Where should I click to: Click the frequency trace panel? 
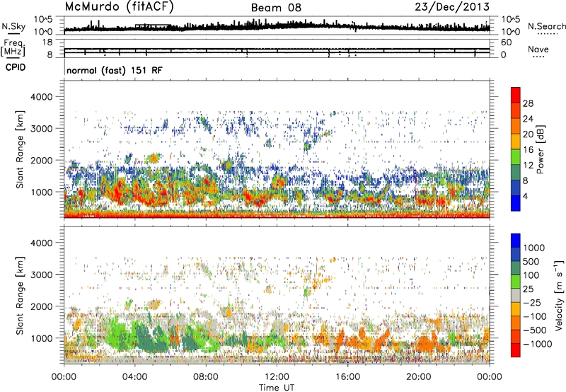(x=277, y=48)
